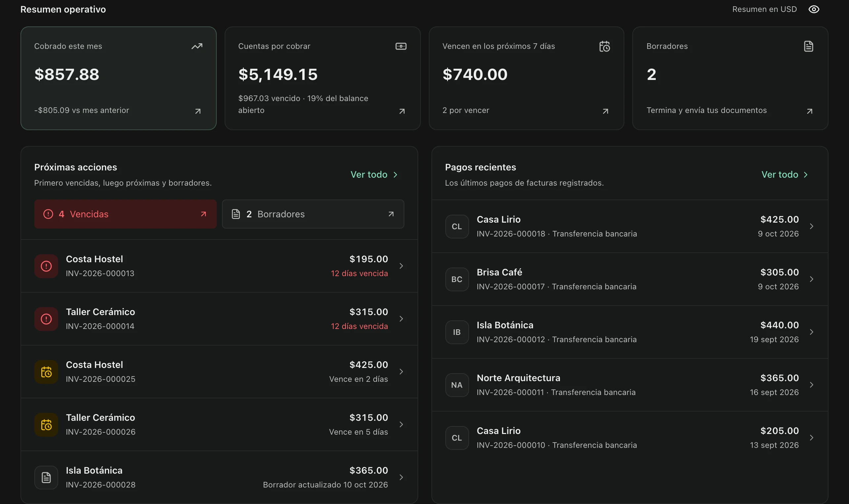The width and height of the screenshot is (849, 504).
Task: Toggle summary visibility eye icon
Action: point(814,9)
